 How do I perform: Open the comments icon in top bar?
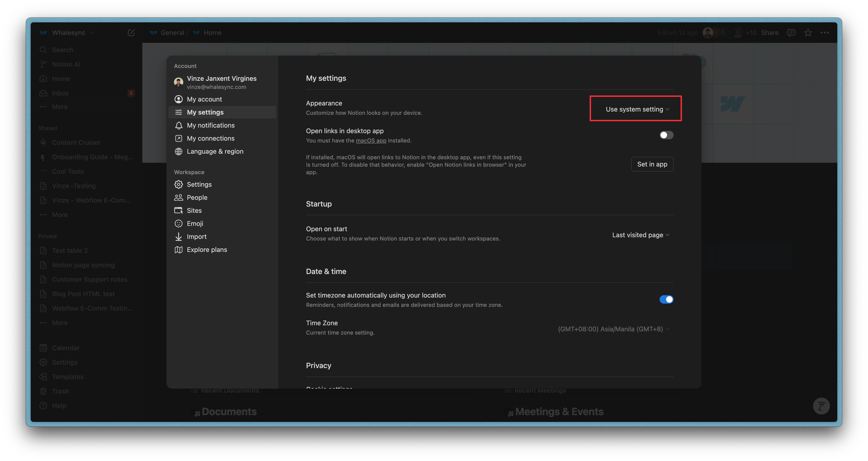pyautogui.click(x=791, y=33)
